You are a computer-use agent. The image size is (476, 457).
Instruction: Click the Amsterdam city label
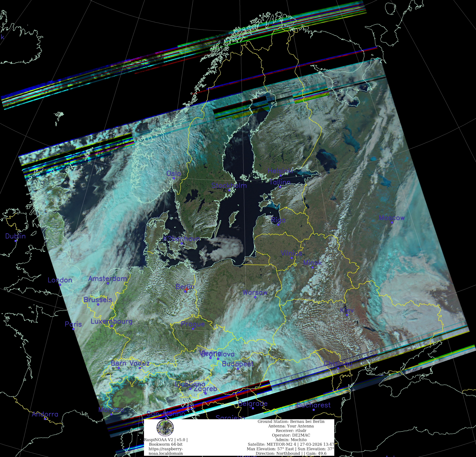click(x=107, y=279)
